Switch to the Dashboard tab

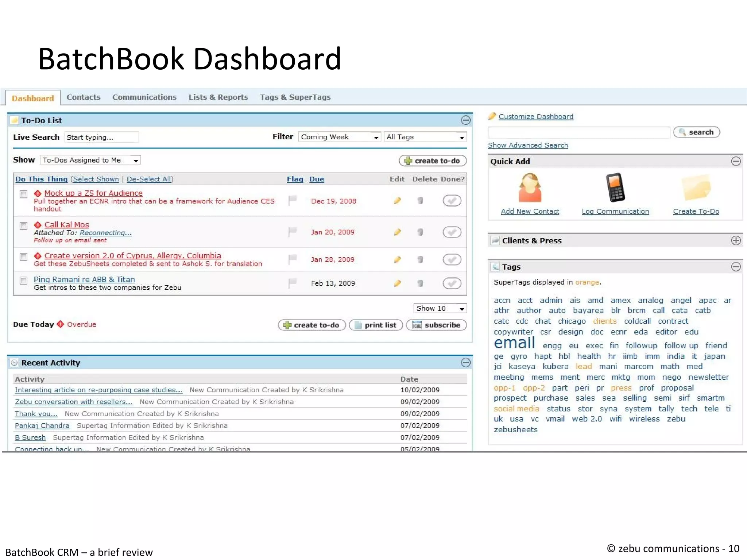click(x=33, y=98)
